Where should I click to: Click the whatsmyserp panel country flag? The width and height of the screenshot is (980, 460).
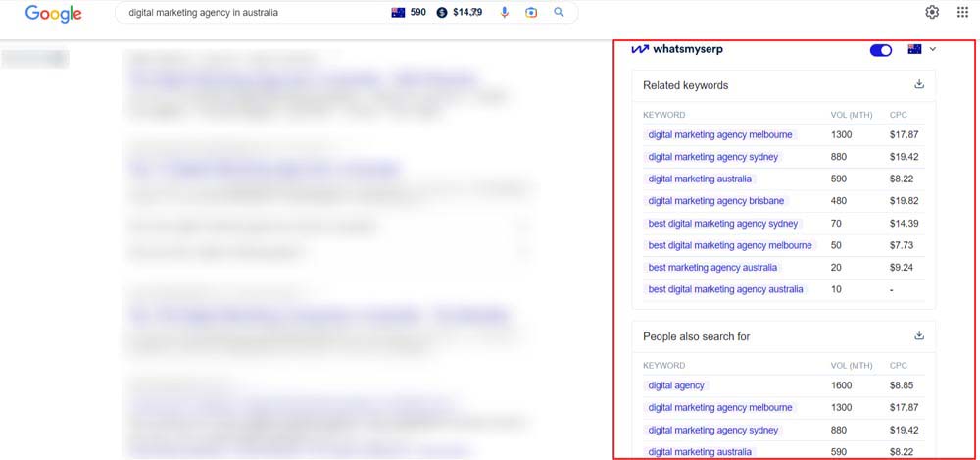(x=914, y=49)
